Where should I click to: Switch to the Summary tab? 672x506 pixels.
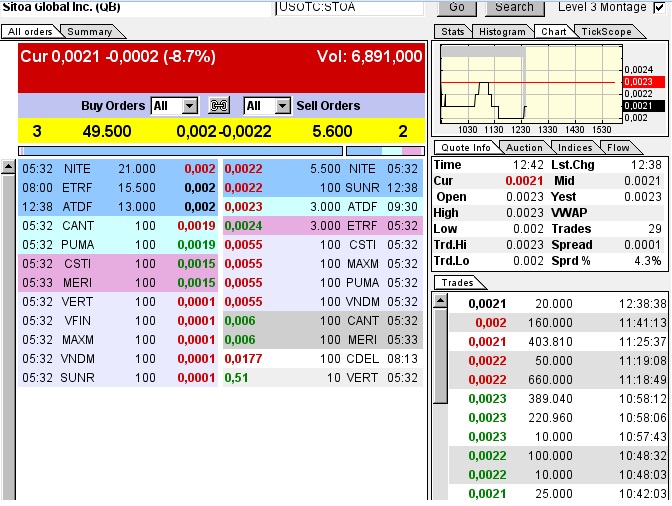tap(89, 32)
